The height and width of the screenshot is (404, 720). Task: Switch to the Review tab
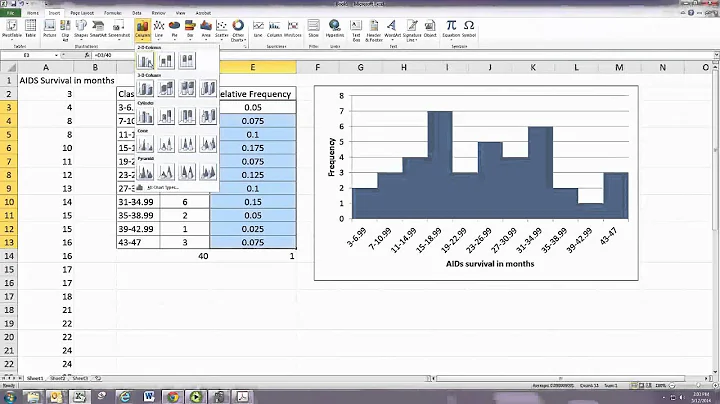pos(158,13)
